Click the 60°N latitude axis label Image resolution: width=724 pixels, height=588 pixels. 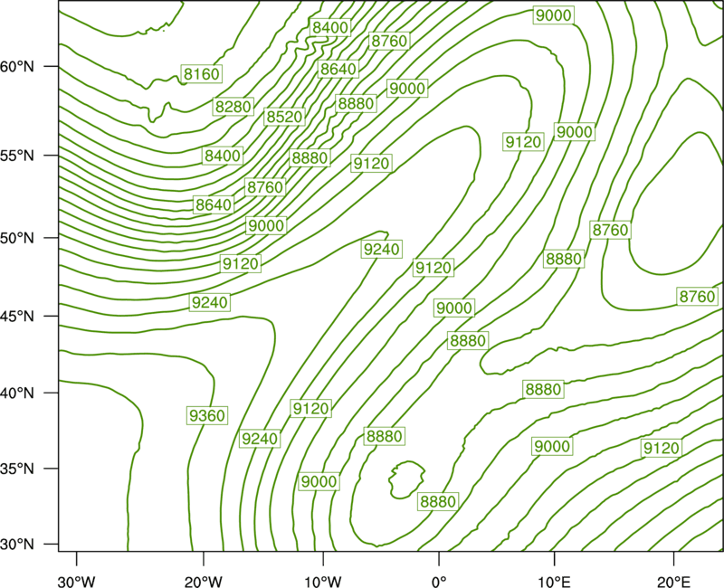pyautogui.click(x=17, y=67)
